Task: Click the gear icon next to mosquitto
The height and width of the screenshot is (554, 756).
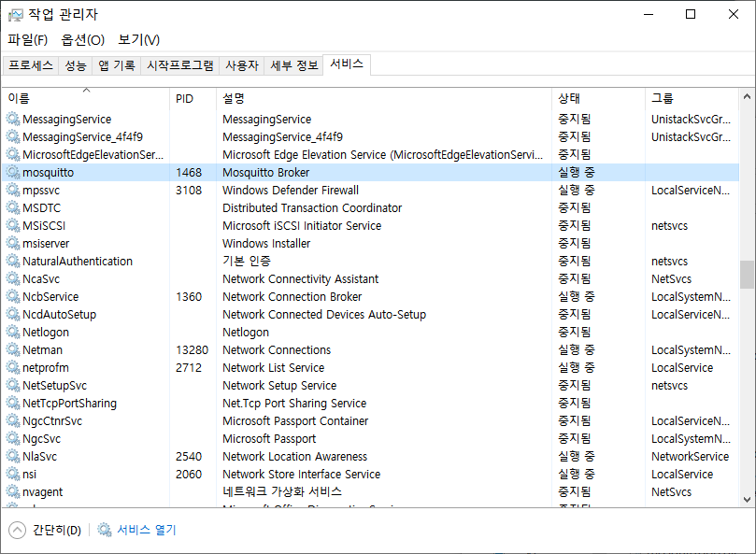Action: pos(13,172)
